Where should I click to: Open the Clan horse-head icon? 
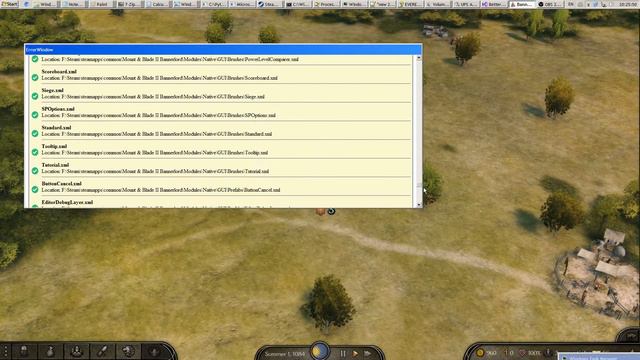[x=128, y=351]
